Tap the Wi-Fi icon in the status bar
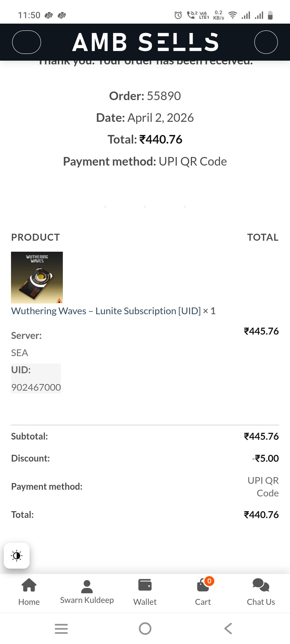 pyautogui.click(x=232, y=15)
